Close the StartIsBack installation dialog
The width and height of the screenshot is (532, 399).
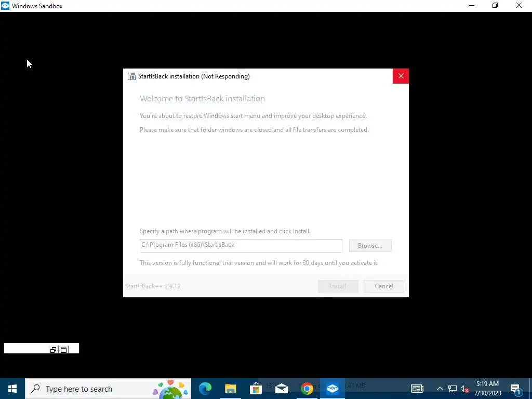[x=401, y=76]
